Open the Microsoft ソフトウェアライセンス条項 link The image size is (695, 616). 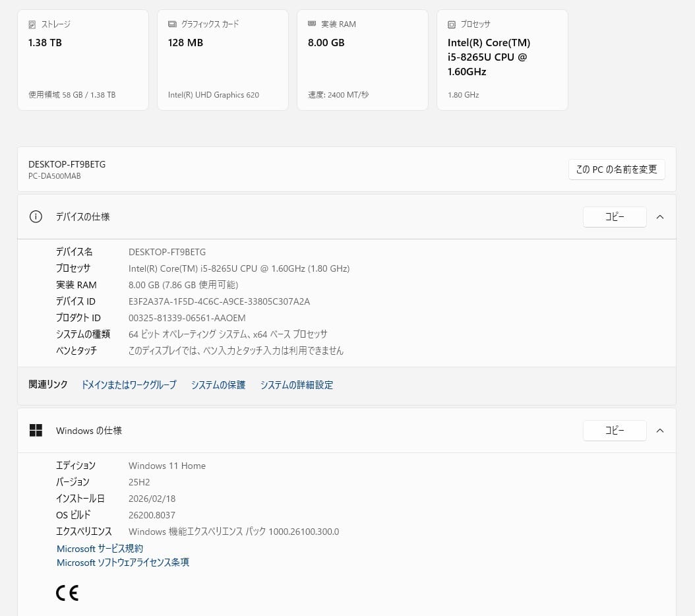123,563
